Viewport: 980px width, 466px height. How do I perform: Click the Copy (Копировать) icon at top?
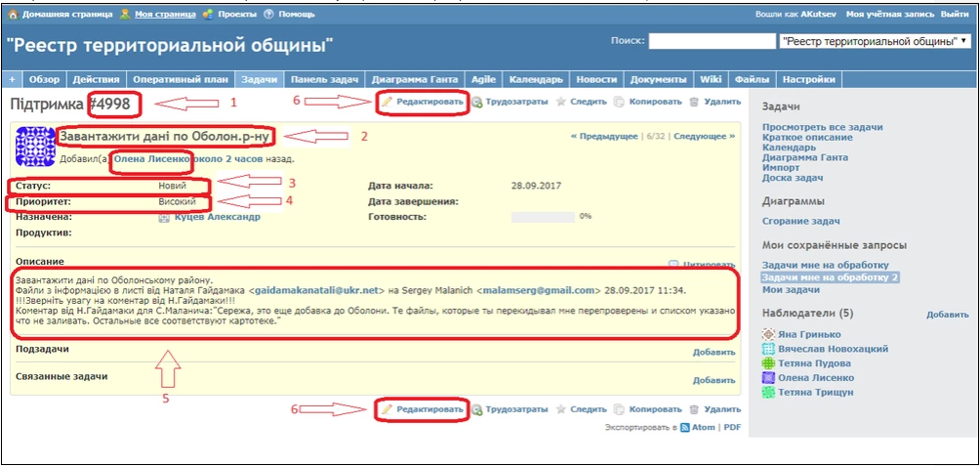619,102
